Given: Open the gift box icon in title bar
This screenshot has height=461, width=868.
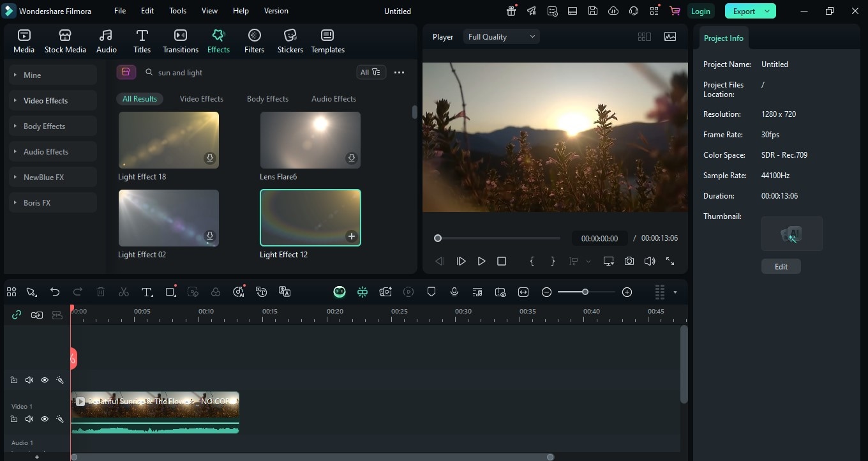Looking at the screenshot, I should [x=511, y=11].
